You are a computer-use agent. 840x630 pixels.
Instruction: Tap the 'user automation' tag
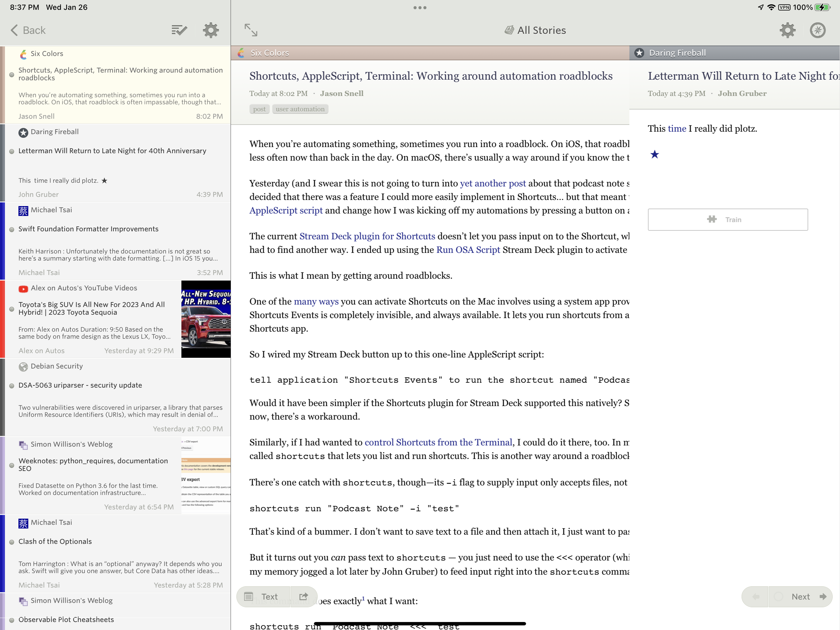tap(300, 110)
